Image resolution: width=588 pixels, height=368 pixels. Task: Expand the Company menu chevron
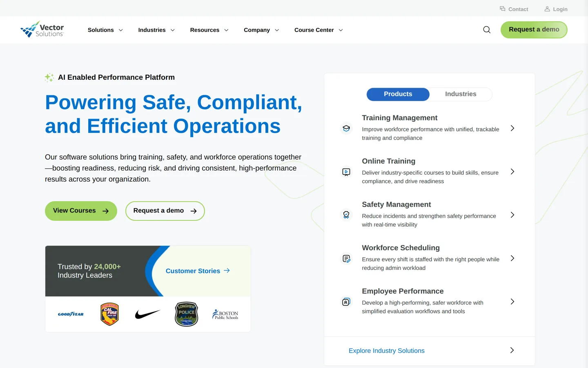277,30
